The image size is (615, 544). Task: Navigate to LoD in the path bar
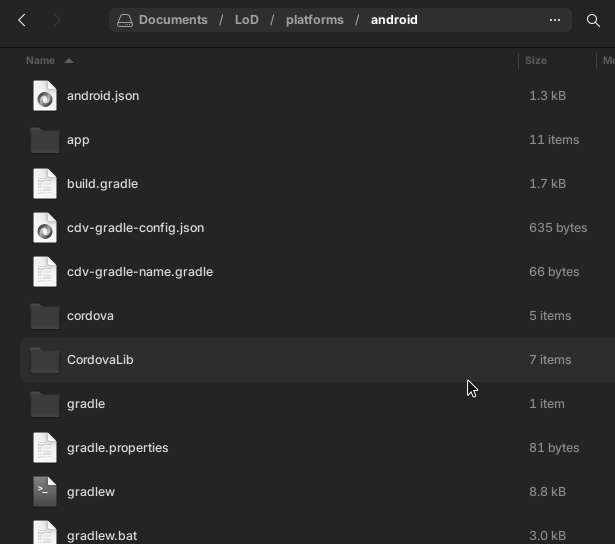(247, 20)
